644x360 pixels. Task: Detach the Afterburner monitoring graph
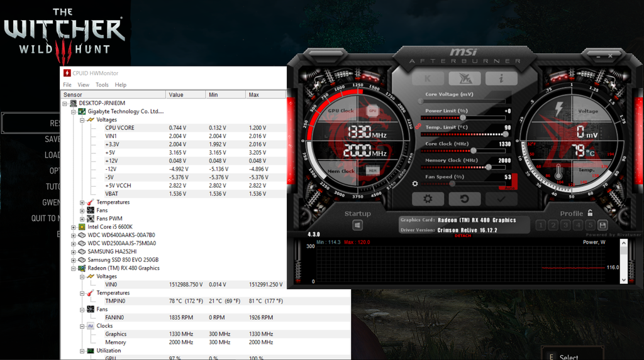462,236
